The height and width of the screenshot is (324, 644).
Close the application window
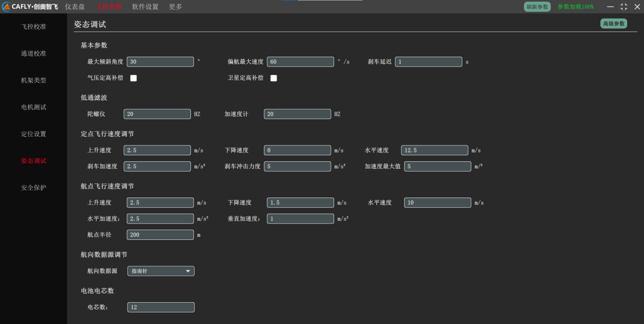click(x=637, y=7)
